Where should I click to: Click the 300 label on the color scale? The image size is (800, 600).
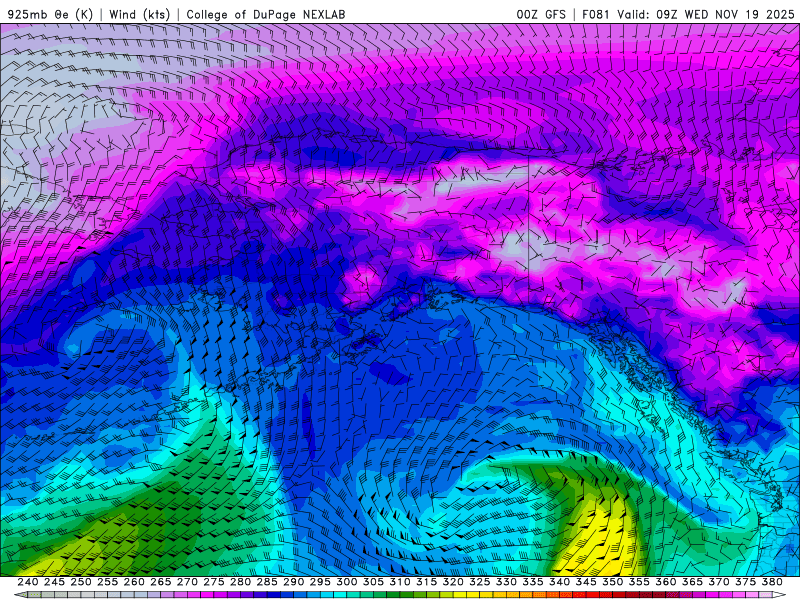coord(346,582)
